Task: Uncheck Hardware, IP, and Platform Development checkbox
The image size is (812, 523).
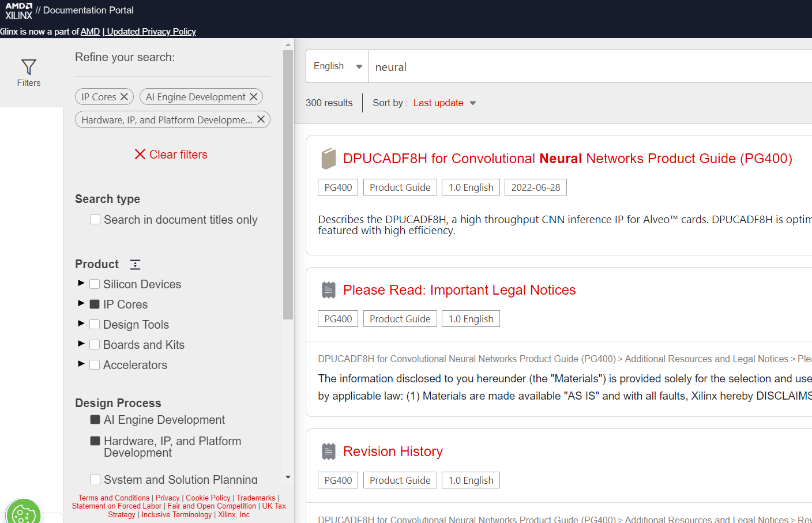Action: (95, 441)
